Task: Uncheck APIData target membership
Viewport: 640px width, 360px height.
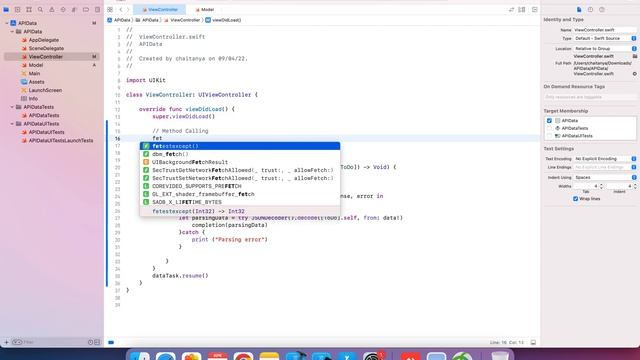Action: click(549, 121)
